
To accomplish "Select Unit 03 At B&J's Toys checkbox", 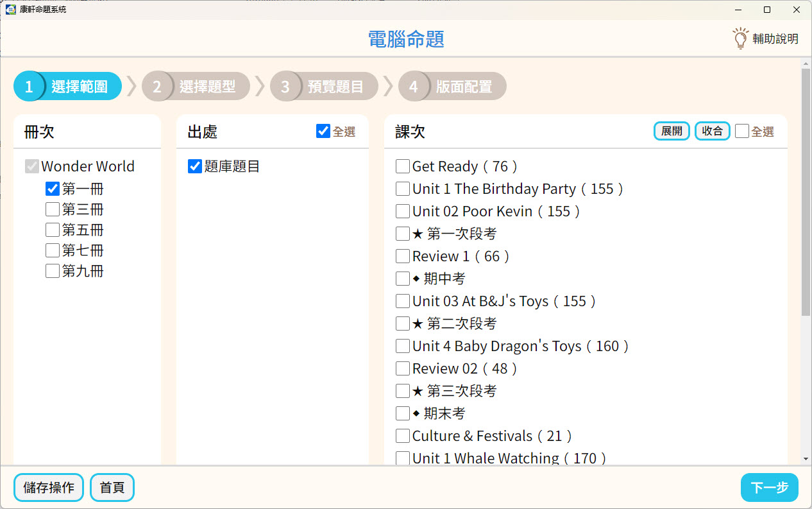I will (403, 301).
